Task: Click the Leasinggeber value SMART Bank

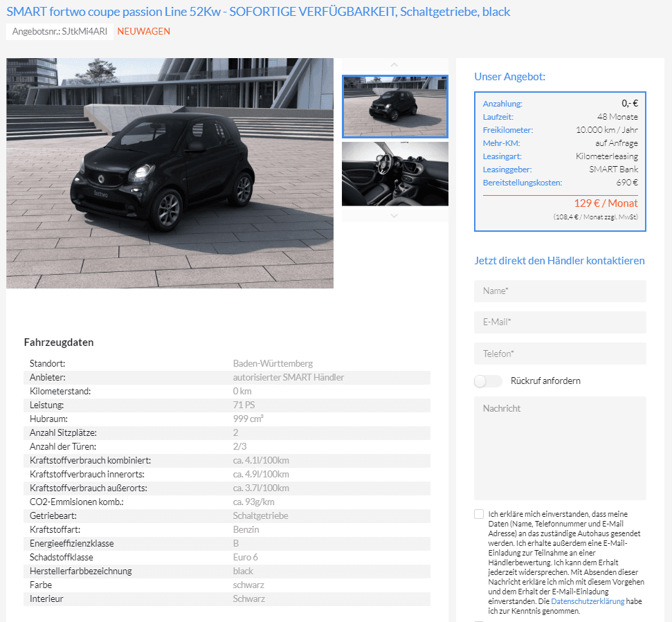Action: 613,170
